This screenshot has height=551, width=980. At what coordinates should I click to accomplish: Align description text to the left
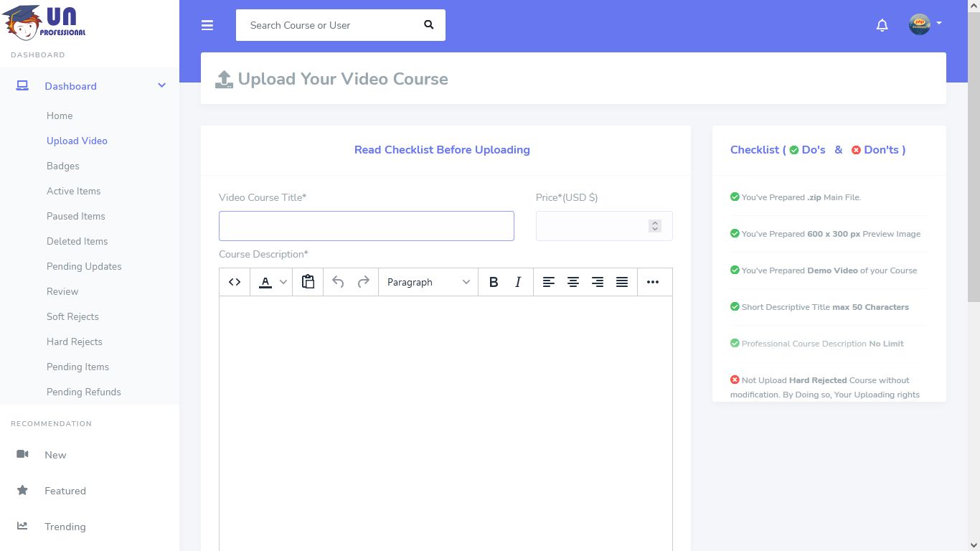click(x=549, y=282)
